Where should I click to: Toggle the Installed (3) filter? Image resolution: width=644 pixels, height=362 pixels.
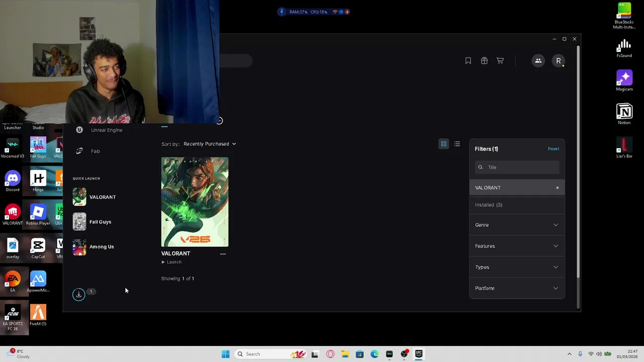(x=517, y=205)
